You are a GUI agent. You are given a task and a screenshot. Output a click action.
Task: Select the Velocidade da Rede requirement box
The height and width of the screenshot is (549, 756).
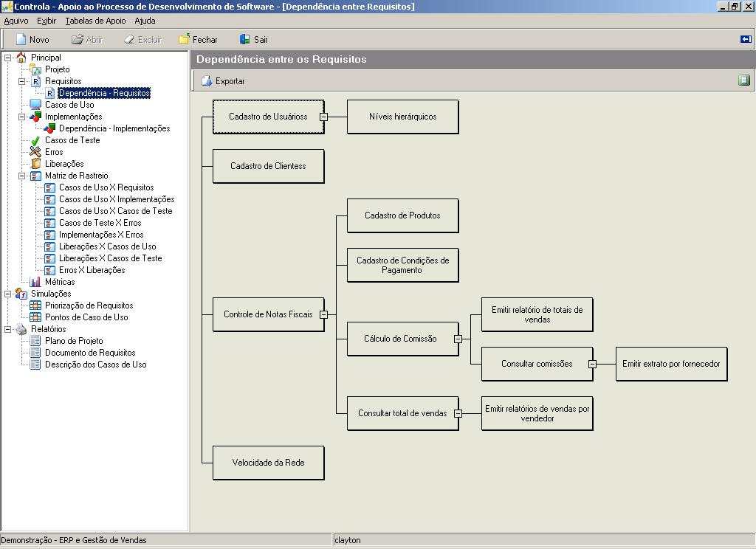268,463
